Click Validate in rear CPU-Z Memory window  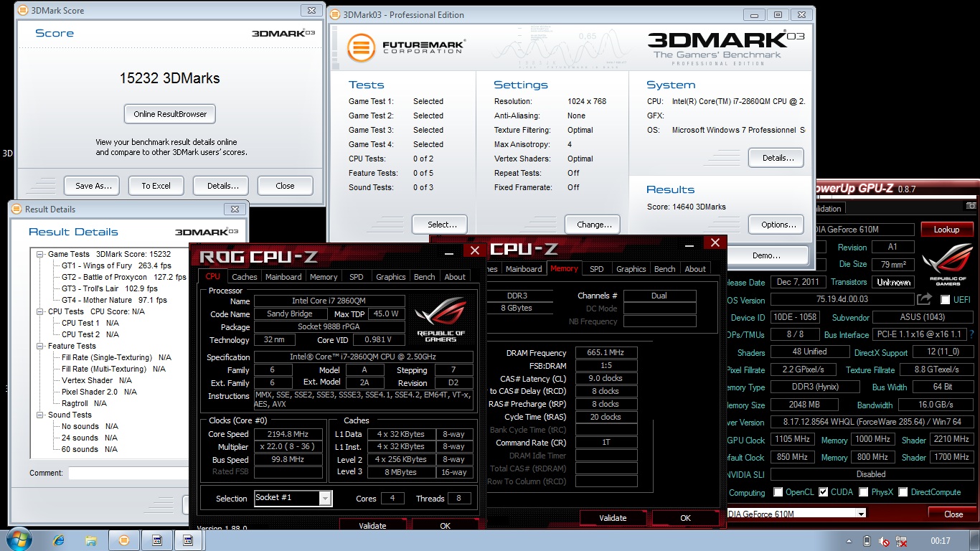point(613,517)
